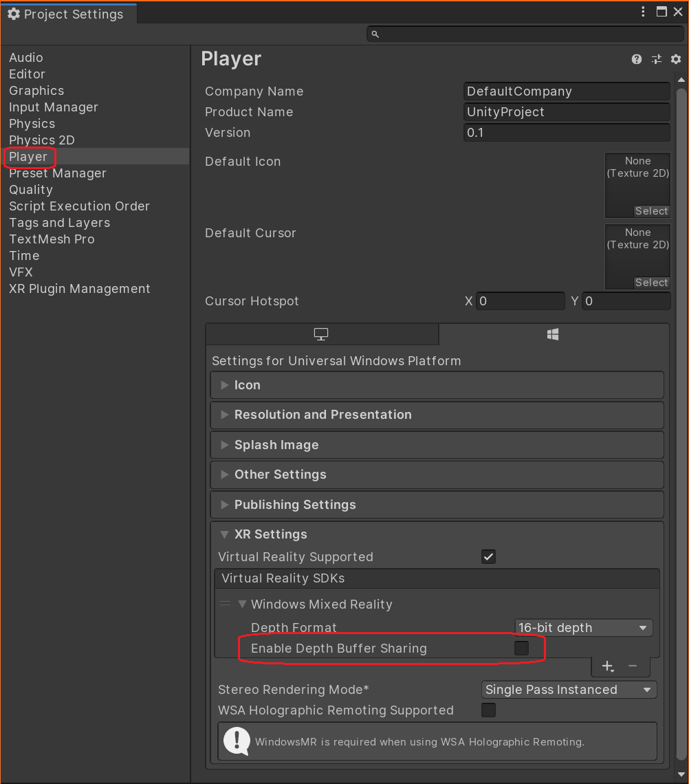689x784 pixels.
Task: Edit the Version input field
Action: pyautogui.click(x=567, y=133)
